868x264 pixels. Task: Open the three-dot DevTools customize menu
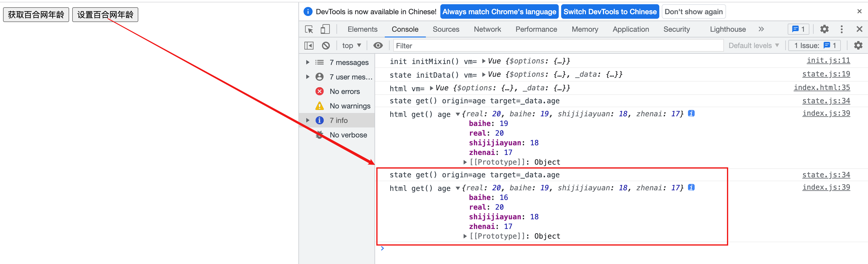pos(842,29)
